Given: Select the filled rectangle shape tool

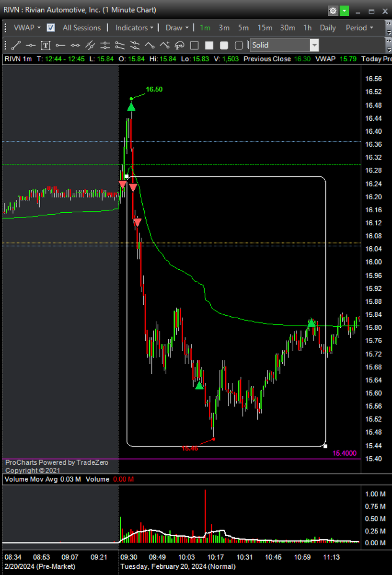Looking at the screenshot, I should point(209,46).
